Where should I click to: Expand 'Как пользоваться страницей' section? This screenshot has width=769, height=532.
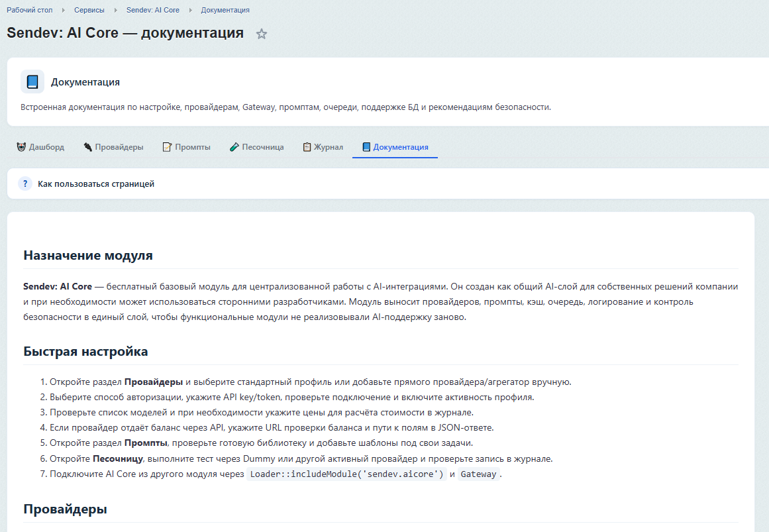388,184
